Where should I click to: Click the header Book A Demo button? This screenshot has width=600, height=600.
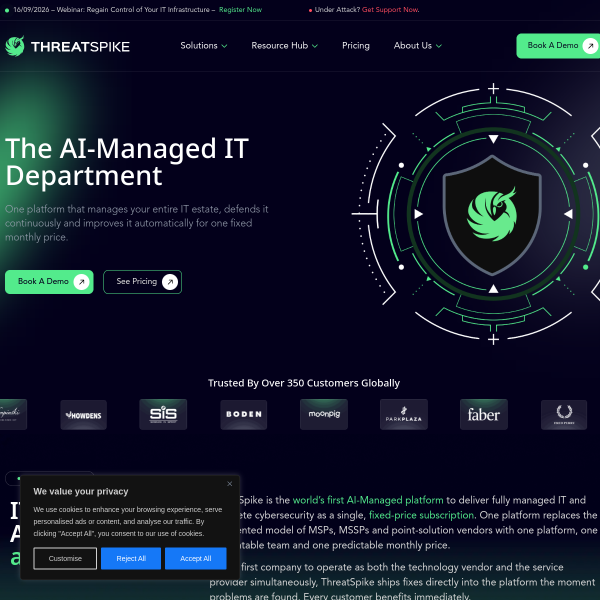coord(558,46)
